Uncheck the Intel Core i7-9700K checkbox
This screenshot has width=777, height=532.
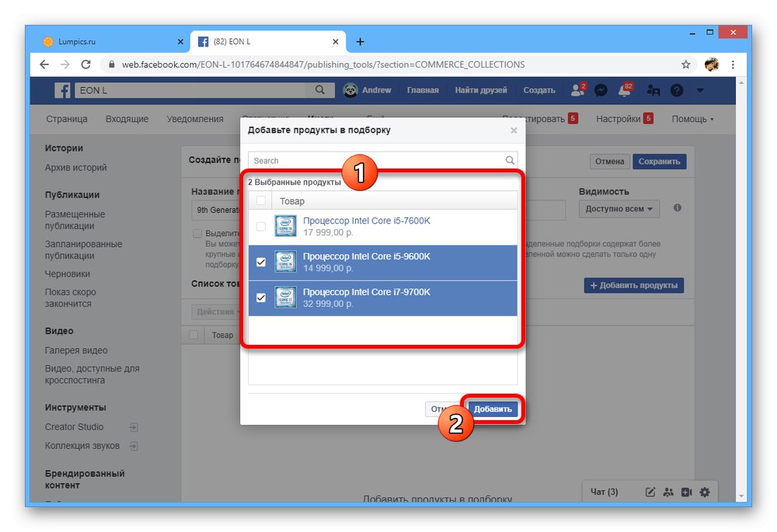coord(260,297)
